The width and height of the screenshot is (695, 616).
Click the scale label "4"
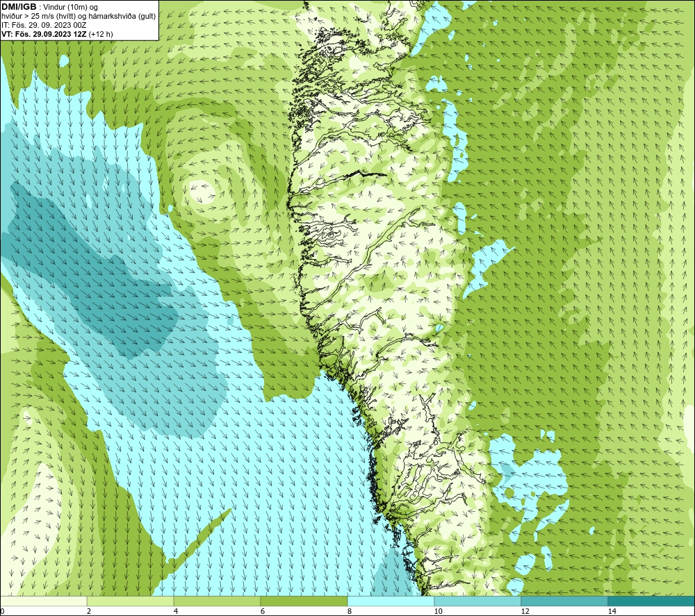coord(176,612)
